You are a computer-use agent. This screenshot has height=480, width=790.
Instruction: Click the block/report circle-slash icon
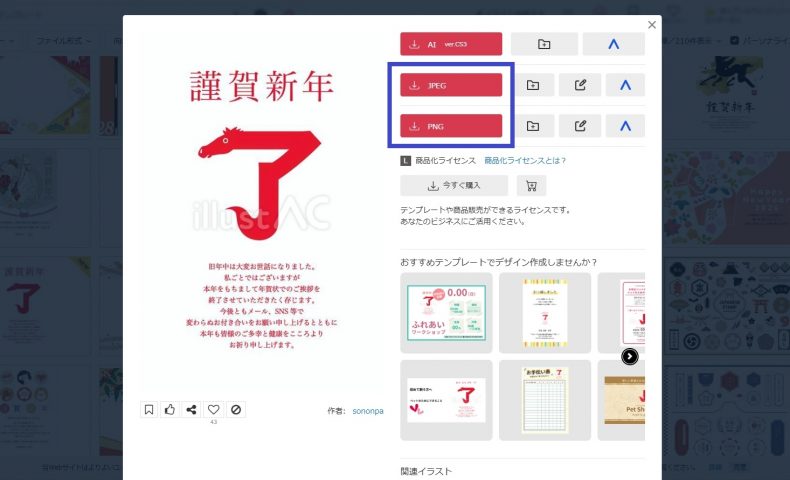tap(235, 409)
